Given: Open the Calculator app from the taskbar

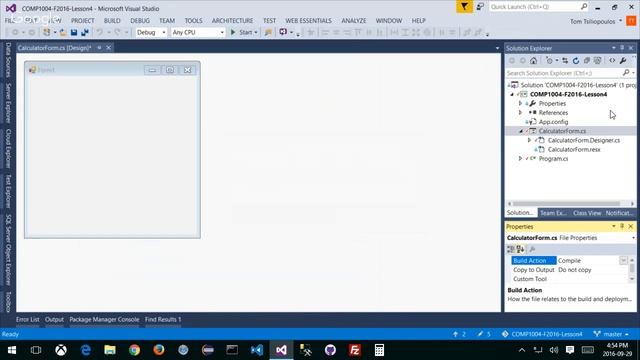Looking at the screenshot, I should (x=379, y=350).
